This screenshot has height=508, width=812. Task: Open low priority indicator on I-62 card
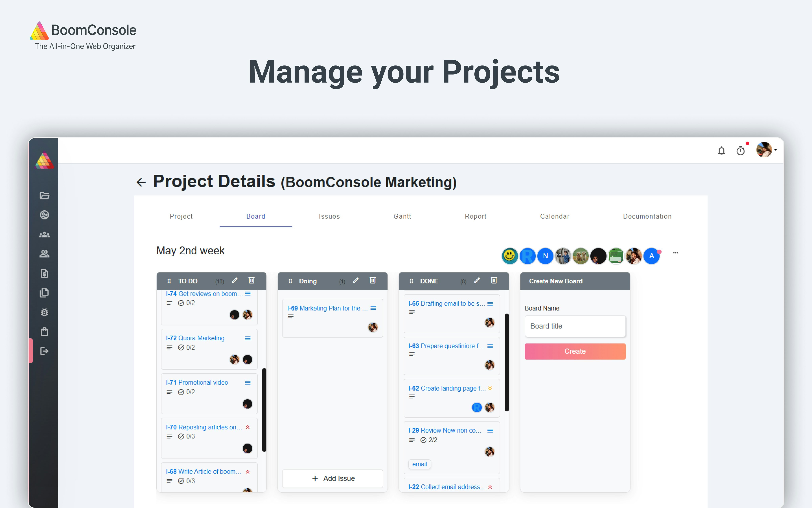point(490,388)
